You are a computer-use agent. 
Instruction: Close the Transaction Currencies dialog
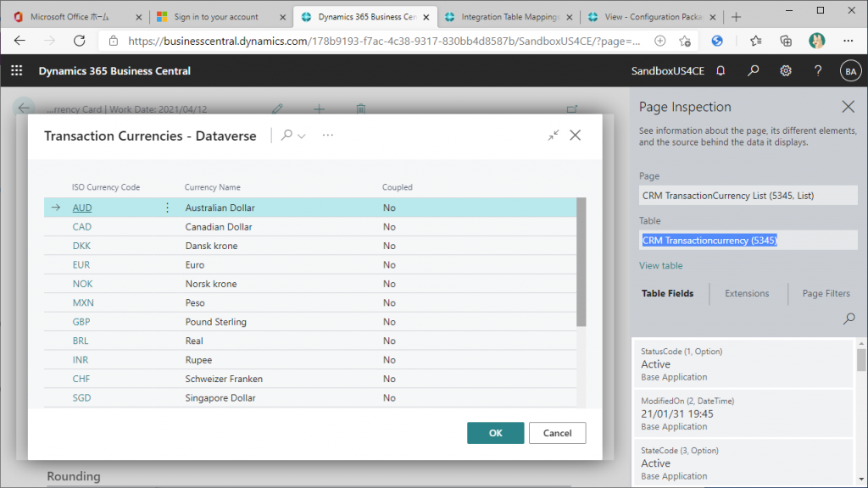click(x=576, y=135)
